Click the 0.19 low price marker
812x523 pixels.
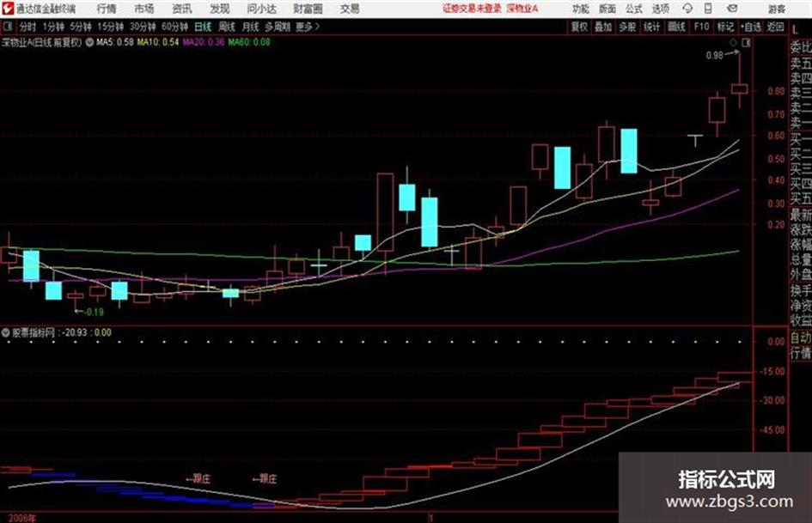pos(95,313)
